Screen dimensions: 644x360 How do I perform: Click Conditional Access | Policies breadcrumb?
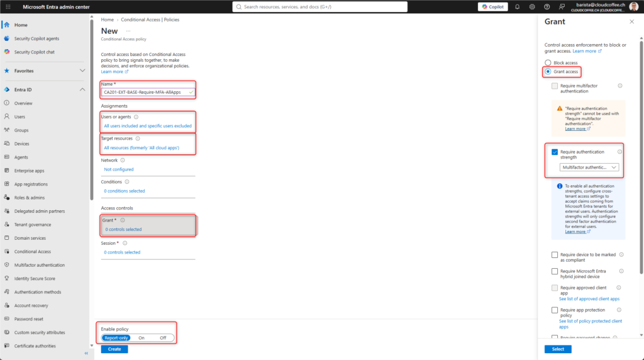coord(150,20)
